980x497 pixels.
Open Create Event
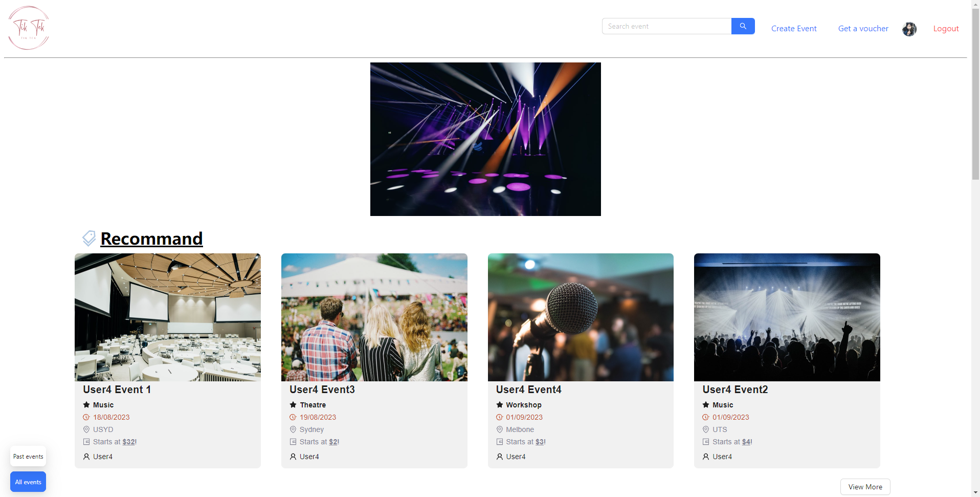coord(793,28)
